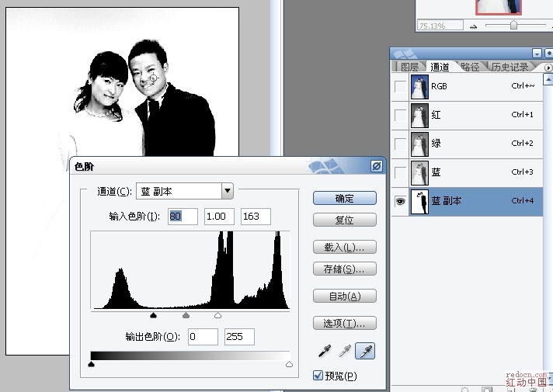
Task: Open 选项(T)... options button
Action: pos(345,323)
